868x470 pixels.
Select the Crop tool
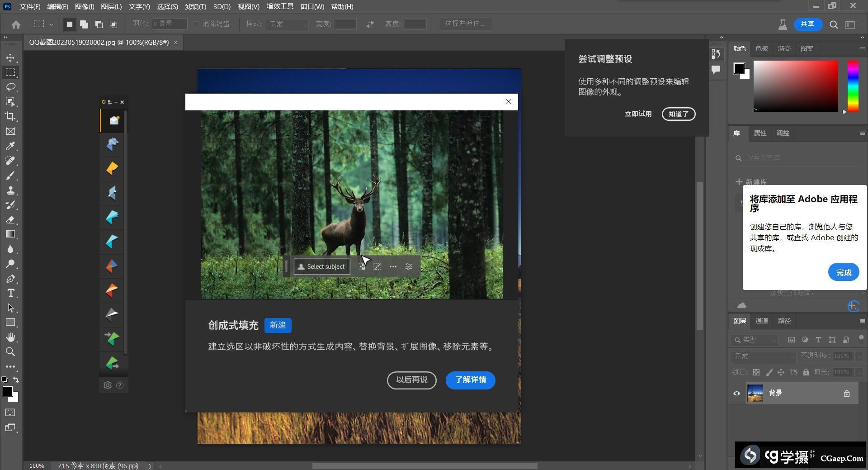(10, 116)
